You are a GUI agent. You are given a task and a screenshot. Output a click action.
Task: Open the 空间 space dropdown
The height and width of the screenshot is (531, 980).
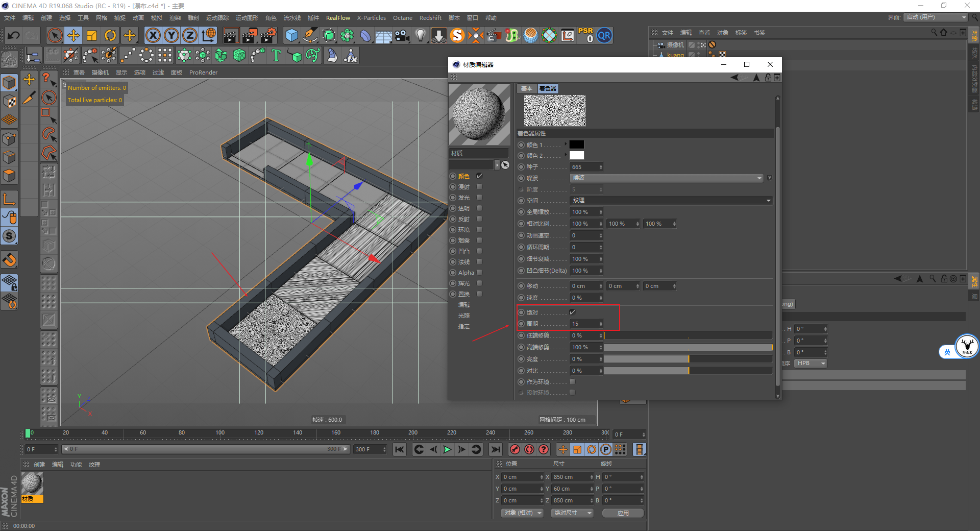[671, 201]
